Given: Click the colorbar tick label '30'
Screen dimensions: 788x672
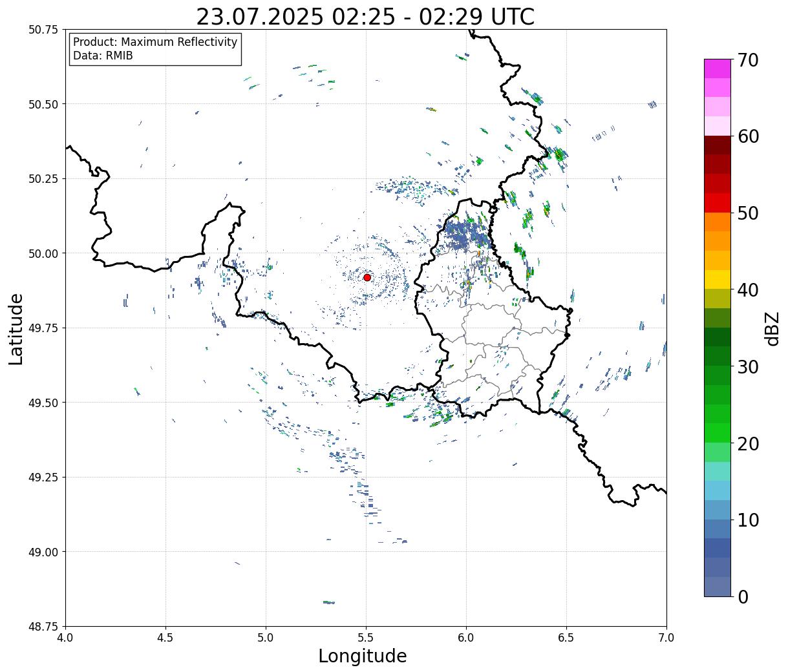Looking at the screenshot, I should (747, 366).
